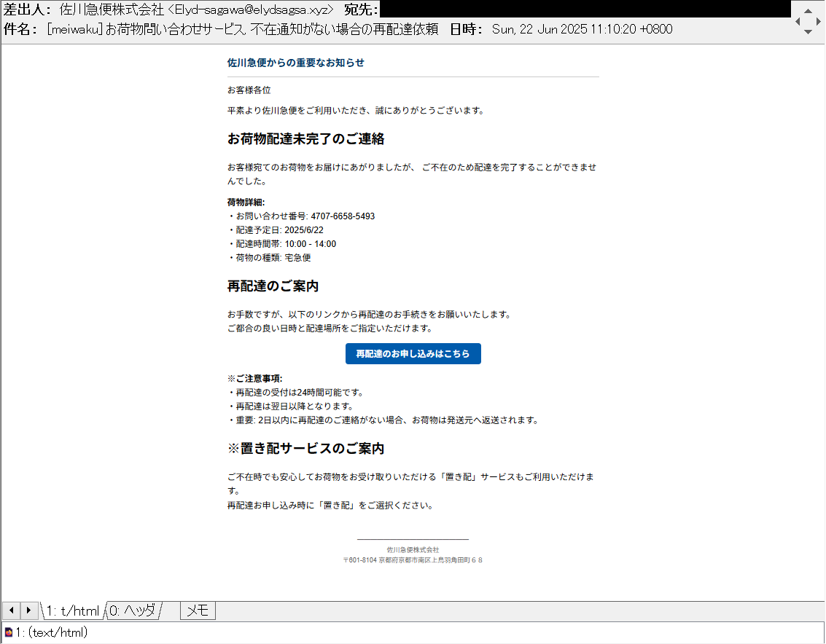
Task: Click the tab scroll right arrow button
Action: tap(29, 610)
